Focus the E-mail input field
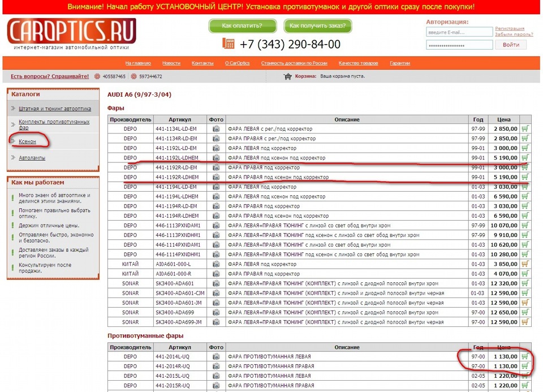This screenshot has height=392, width=543. (459, 32)
